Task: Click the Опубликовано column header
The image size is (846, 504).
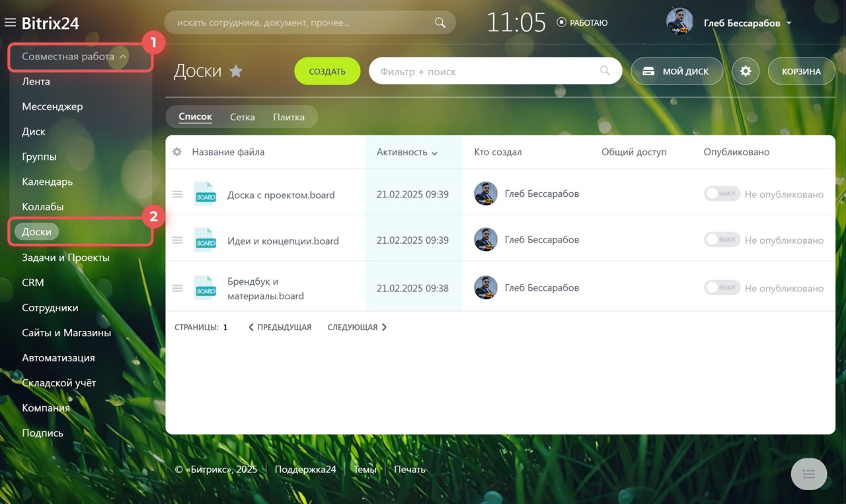Action: tap(736, 152)
